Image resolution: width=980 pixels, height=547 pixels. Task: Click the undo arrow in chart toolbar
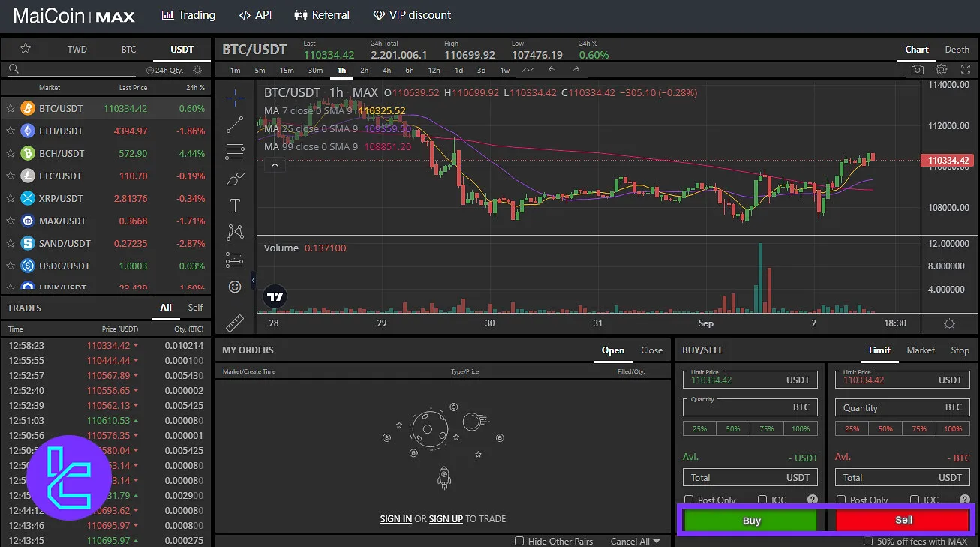click(x=552, y=70)
